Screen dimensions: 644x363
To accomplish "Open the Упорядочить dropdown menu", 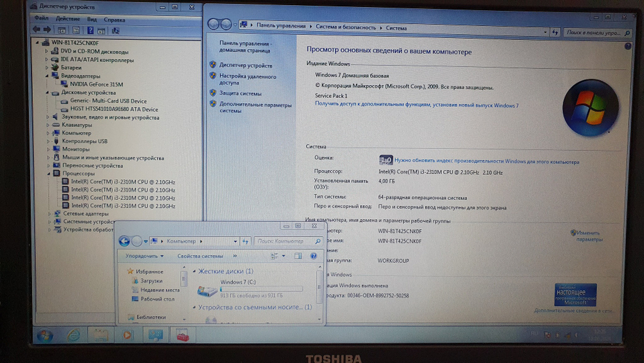I will click(144, 256).
